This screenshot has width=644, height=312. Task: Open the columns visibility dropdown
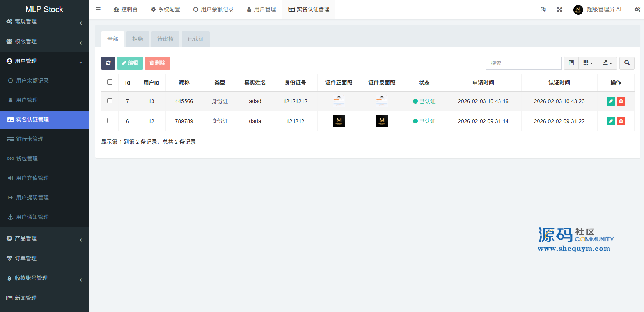588,63
